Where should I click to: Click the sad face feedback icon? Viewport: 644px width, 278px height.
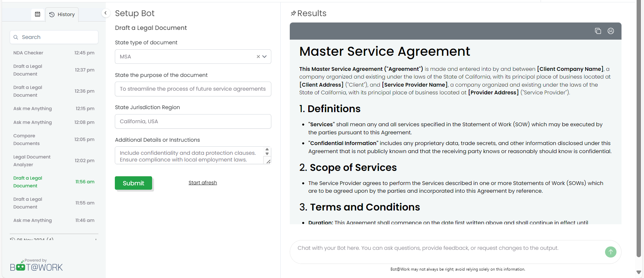(x=611, y=31)
